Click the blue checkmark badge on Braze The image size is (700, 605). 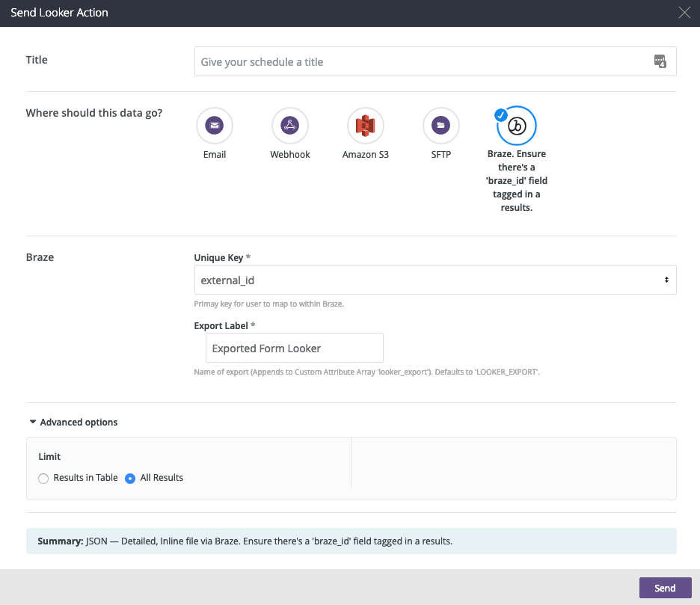point(501,114)
